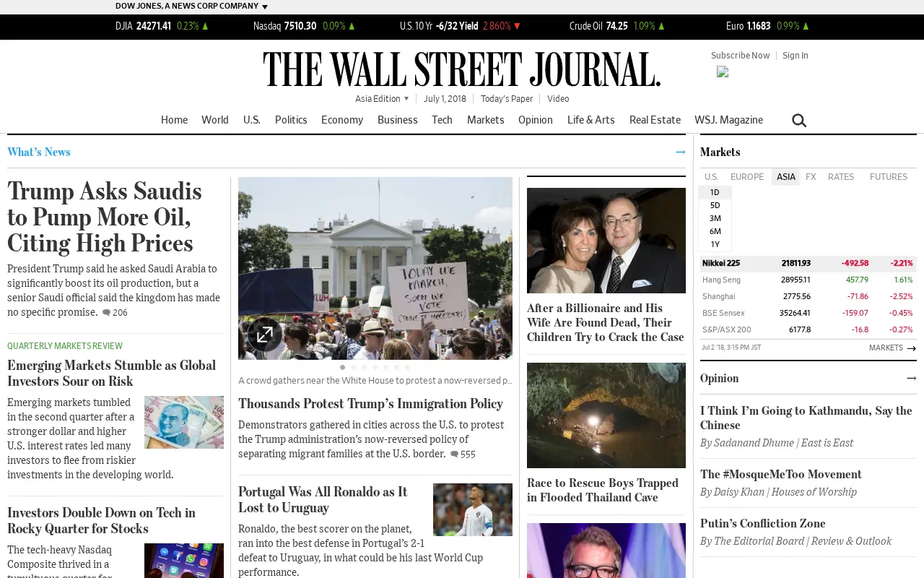Select the 5D chart range
The image size is (924, 578).
[715, 205]
